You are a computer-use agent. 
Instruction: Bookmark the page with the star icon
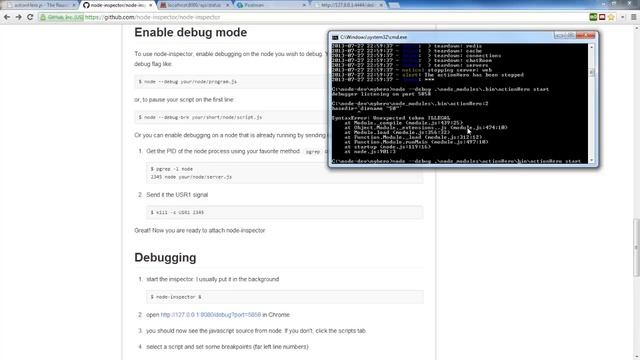click(x=611, y=17)
